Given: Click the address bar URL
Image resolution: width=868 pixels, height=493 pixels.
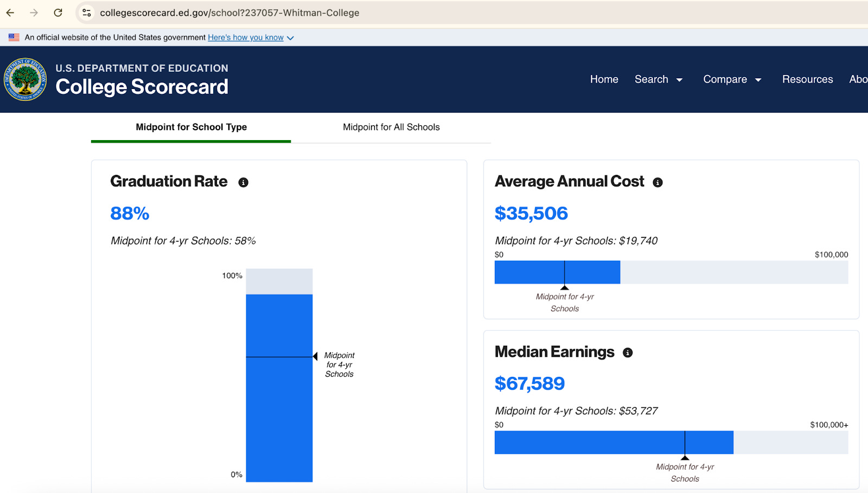Looking at the screenshot, I should tap(229, 12).
